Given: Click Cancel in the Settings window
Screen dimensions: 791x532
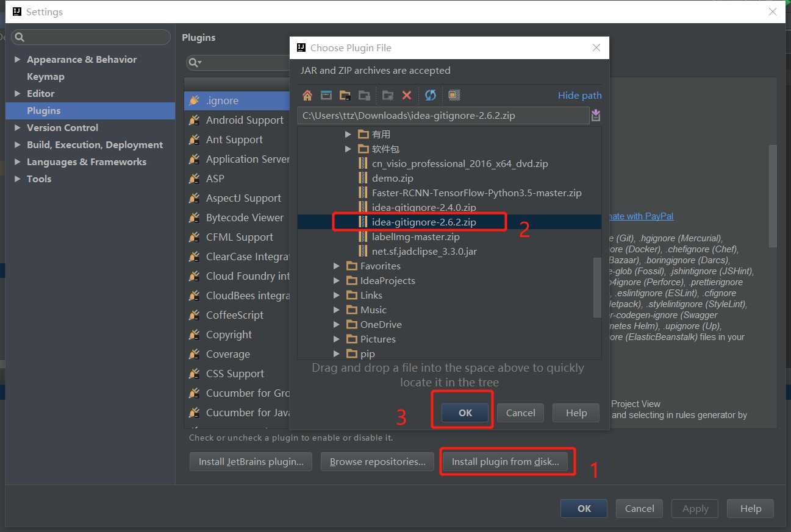Looking at the screenshot, I should (x=640, y=508).
